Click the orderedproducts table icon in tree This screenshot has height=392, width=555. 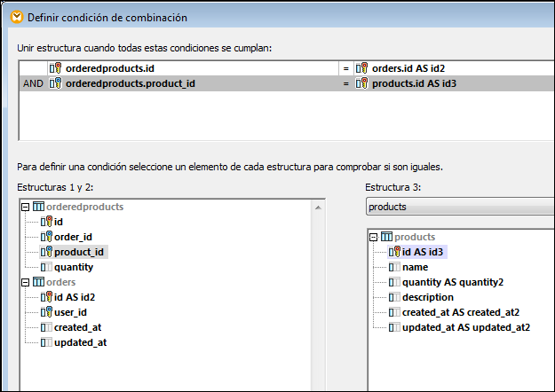coord(37,207)
